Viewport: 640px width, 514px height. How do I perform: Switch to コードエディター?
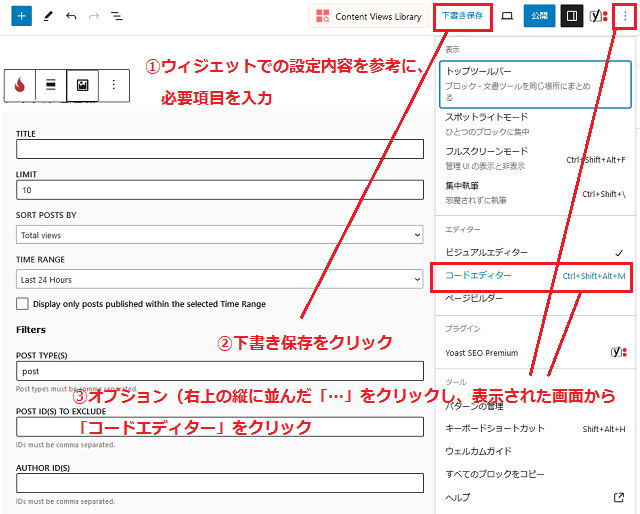coord(535,276)
